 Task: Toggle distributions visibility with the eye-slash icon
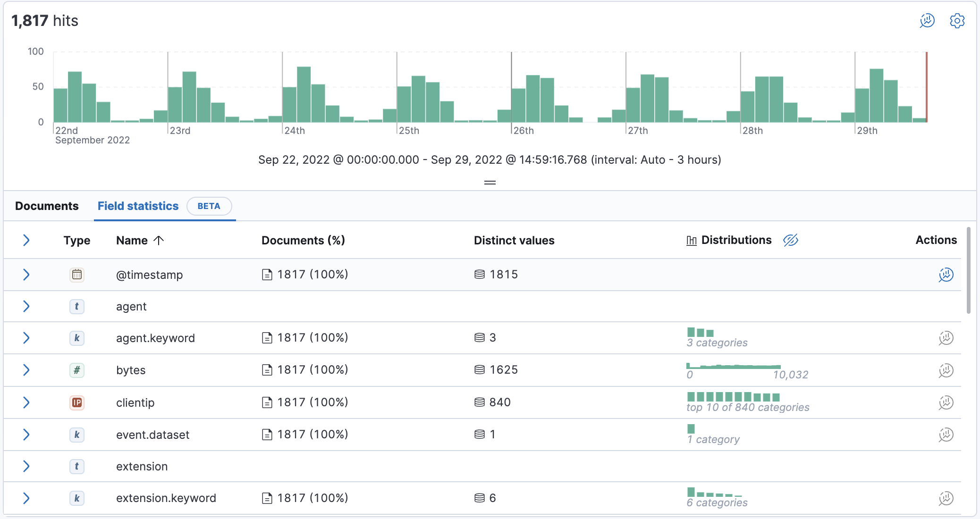click(791, 241)
